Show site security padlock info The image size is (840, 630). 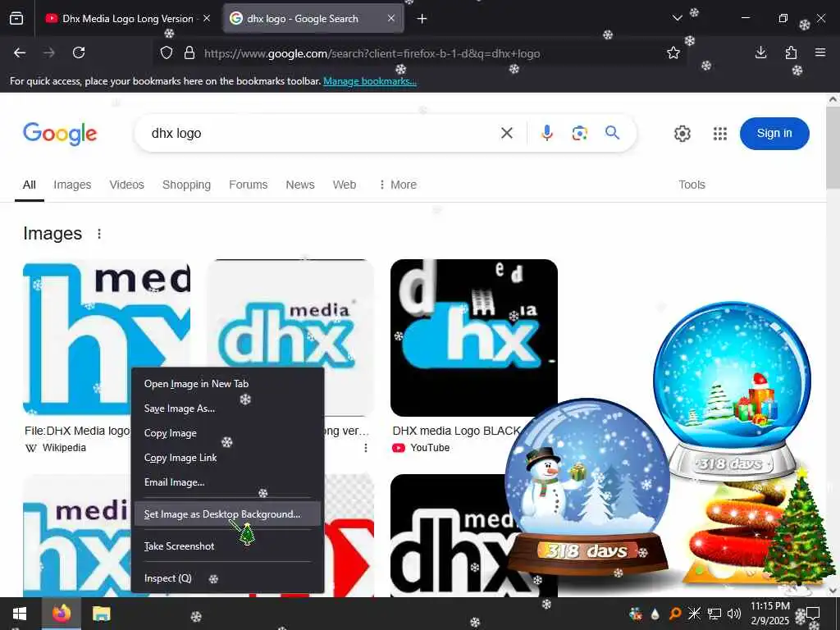[189, 53]
